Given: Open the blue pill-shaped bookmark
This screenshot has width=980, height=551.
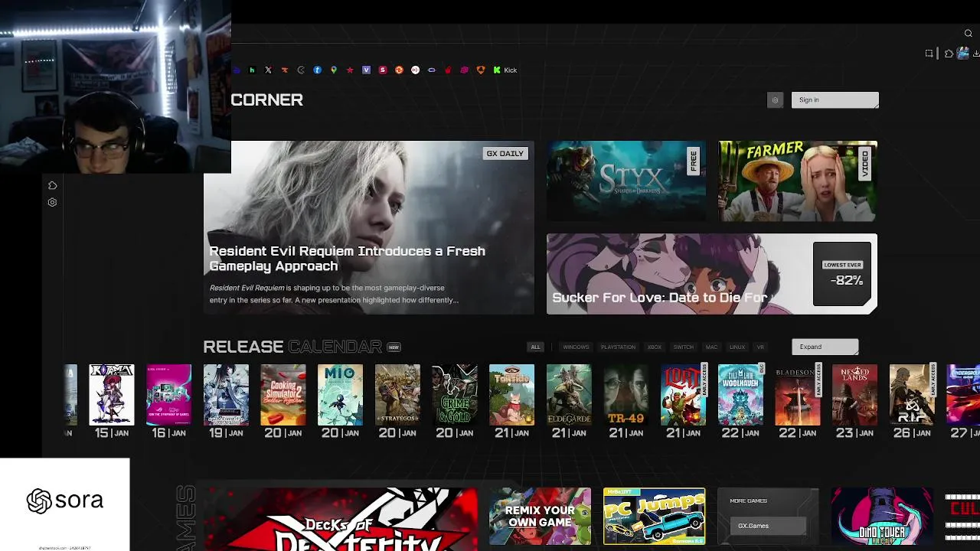Looking at the screenshot, I should click(x=432, y=70).
